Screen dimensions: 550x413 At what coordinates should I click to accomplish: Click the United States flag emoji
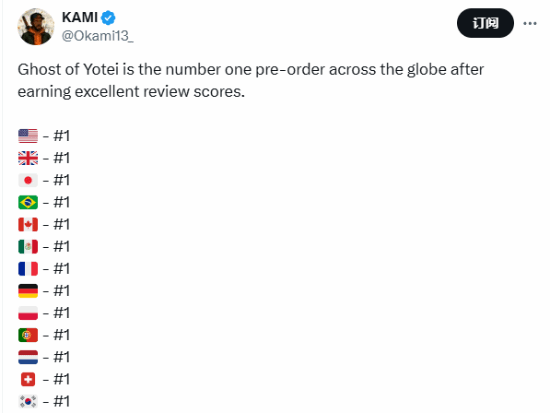pos(28,136)
